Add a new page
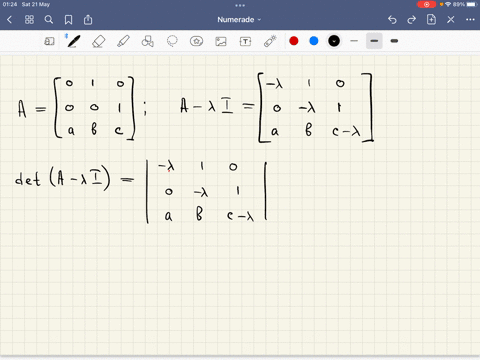Screen dimensions: 480x360 click(x=431, y=20)
